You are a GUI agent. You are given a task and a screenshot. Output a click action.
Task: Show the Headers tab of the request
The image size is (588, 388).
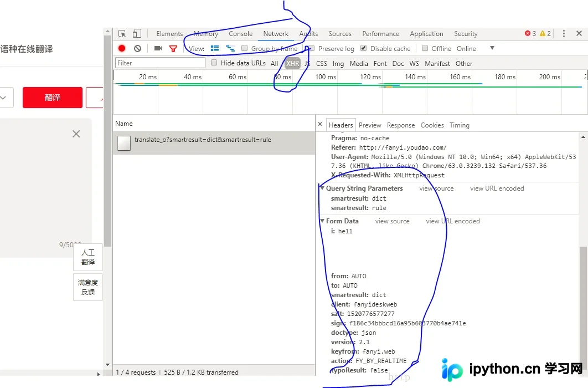point(341,125)
